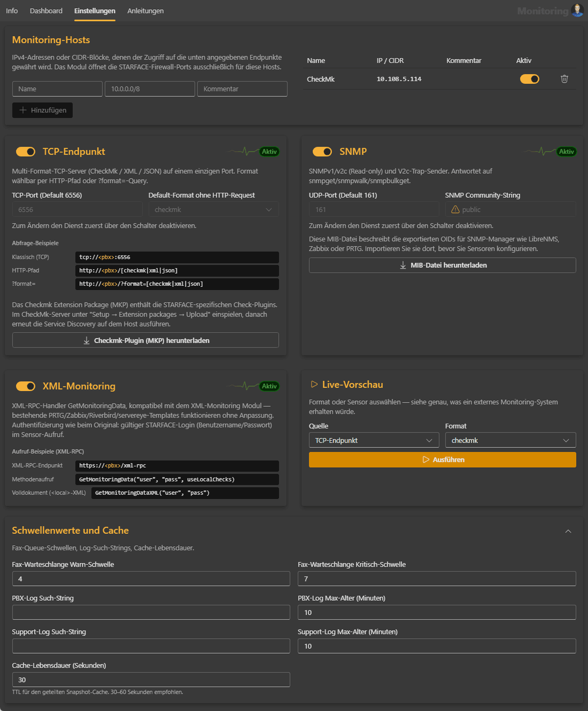Viewport: 588px width, 711px height.
Task: Click Fax-Warteschlange Warn-Schwelle field
Action: [x=151, y=579]
